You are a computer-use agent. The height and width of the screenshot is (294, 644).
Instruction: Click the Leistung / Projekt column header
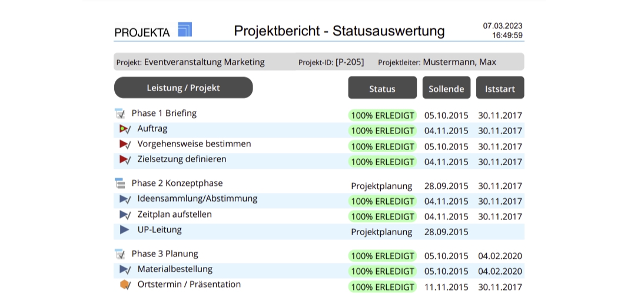point(183,88)
